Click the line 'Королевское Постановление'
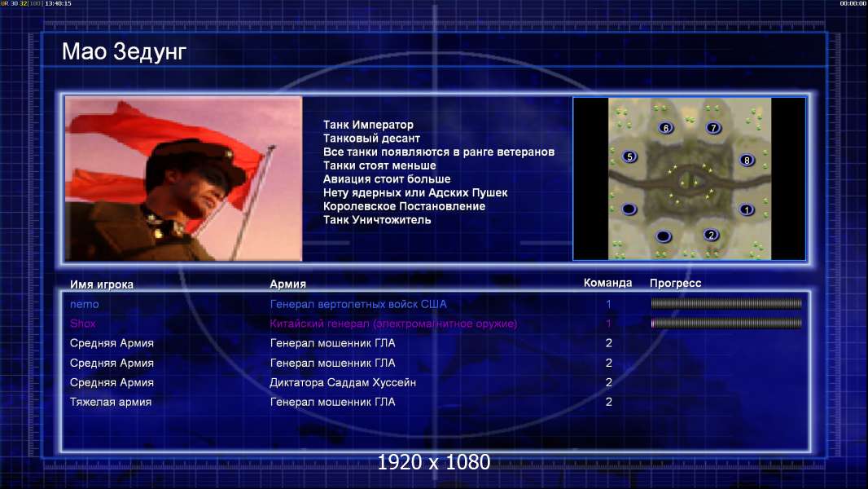The image size is (868, 489). click(404, 206)
